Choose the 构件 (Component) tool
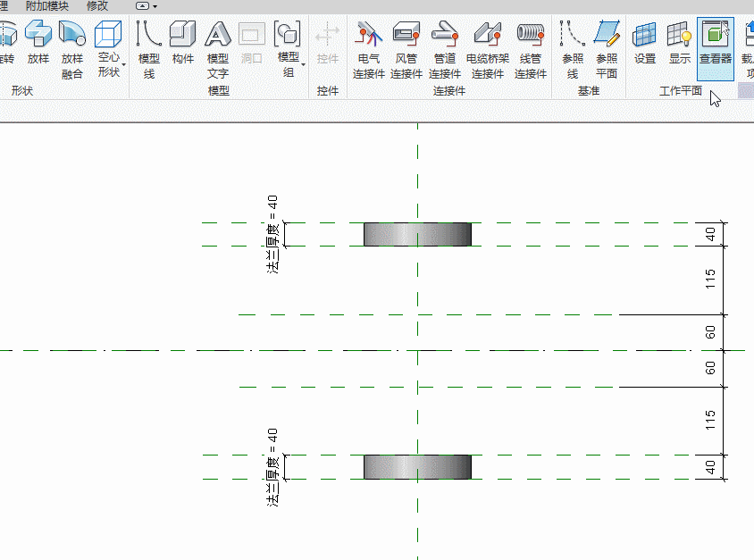This screenshot has height=560, width=754. coord(183,45)
